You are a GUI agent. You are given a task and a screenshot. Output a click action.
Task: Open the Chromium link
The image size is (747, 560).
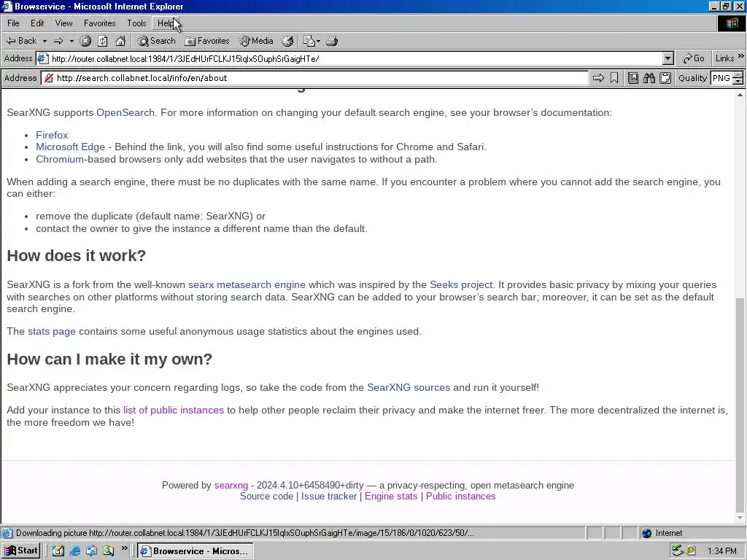tap(60, 160)
